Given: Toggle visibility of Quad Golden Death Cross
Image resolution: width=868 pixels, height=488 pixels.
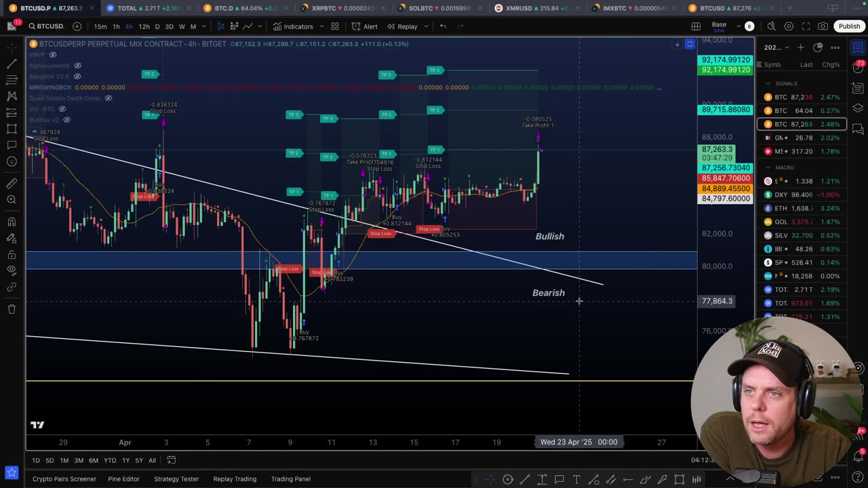Looking at the screenshot, I should [x=108, y=98].
